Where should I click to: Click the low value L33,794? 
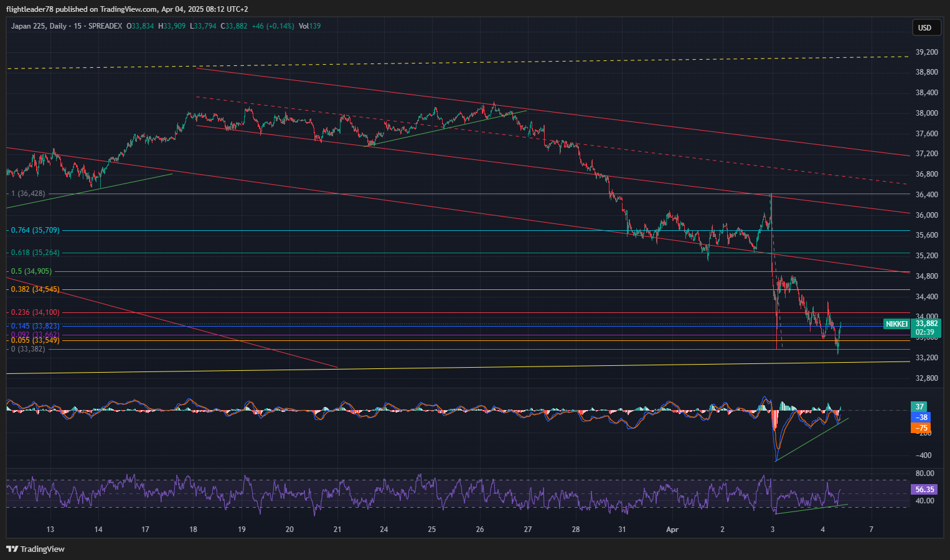click(x=203, y=26)
